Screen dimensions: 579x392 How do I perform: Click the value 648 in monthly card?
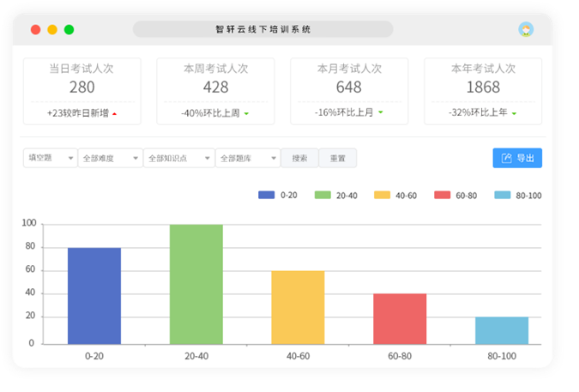(349, 87)
